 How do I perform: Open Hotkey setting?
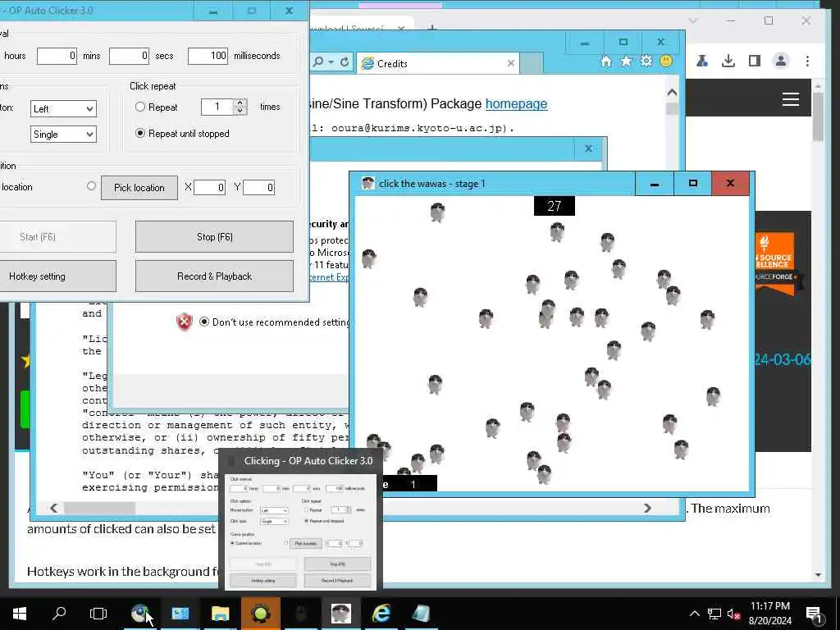57,276
